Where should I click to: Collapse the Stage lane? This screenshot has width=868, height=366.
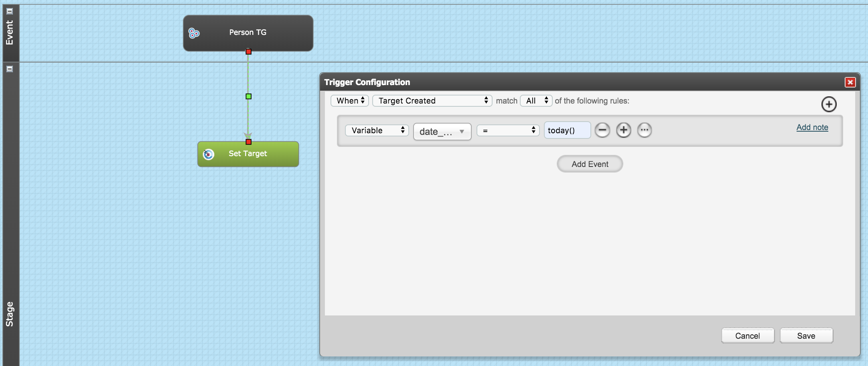pos(10,69)
